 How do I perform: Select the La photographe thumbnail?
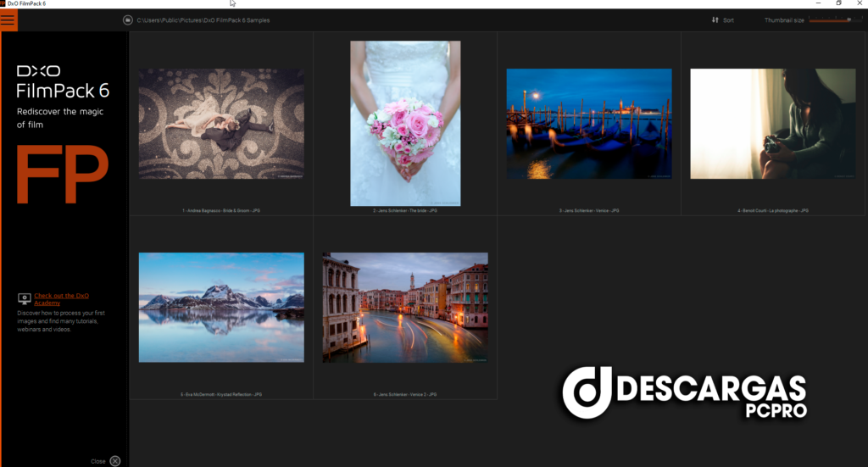(x=773, y=124)
